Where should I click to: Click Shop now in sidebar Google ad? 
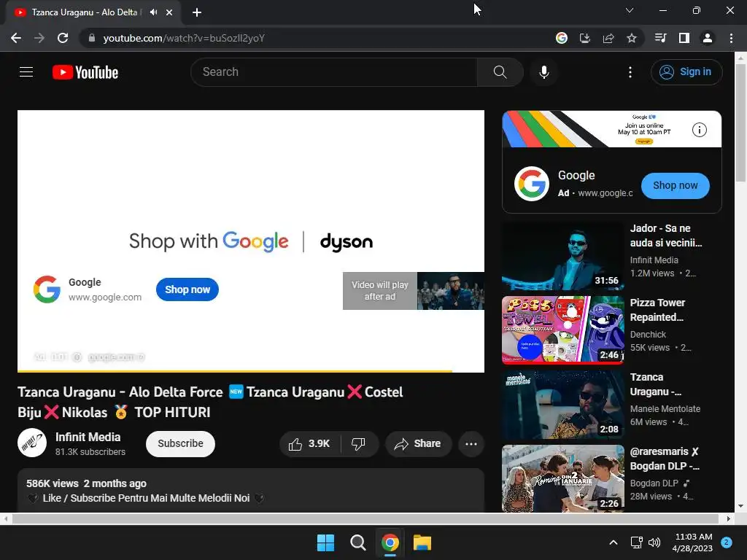tap(675, 186)
